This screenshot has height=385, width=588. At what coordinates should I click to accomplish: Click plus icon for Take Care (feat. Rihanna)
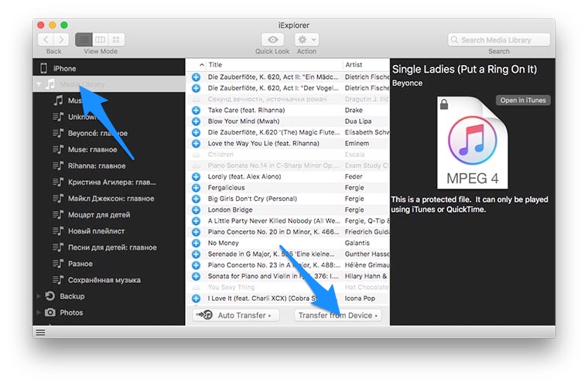pyautogui.click(x=196, y=111)
